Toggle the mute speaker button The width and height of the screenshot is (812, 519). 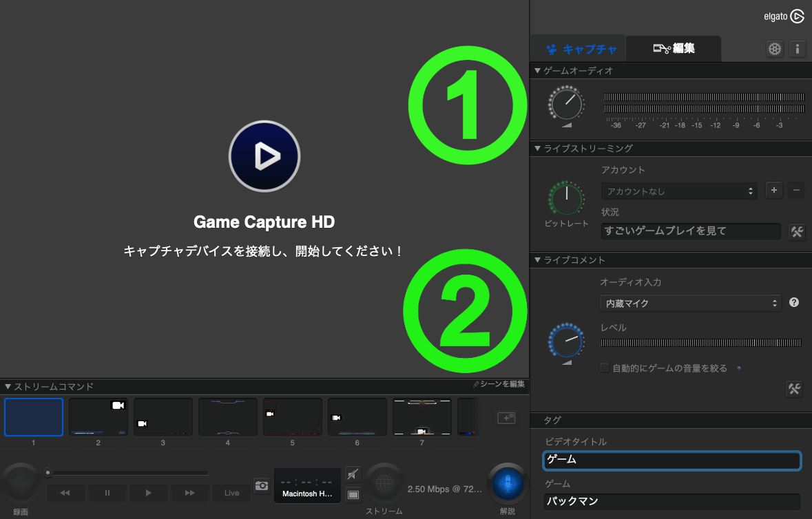(353, 474)
